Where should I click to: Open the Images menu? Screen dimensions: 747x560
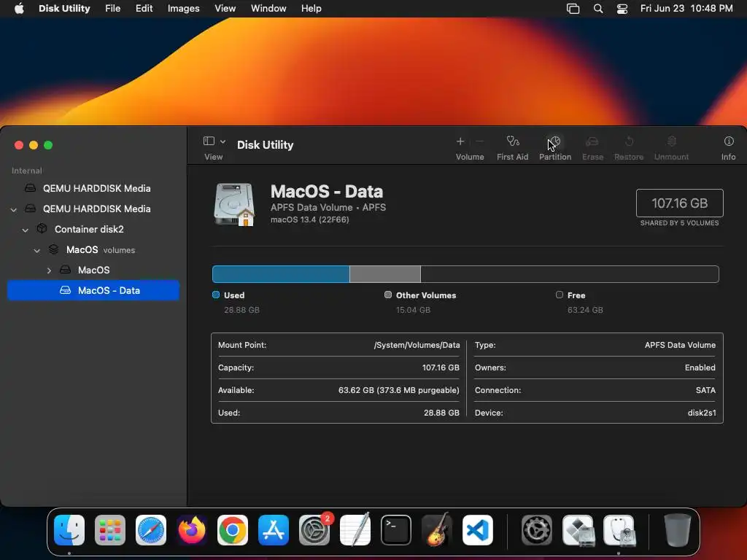183,9
